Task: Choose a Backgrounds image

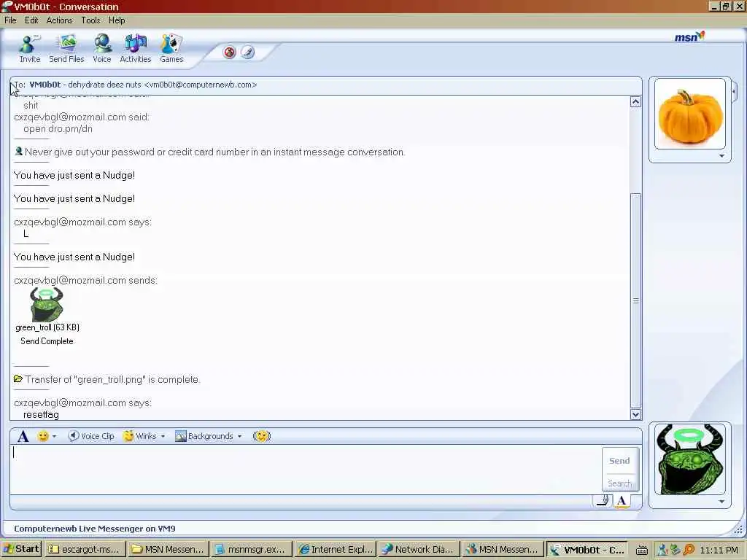Action: (204, 436)
